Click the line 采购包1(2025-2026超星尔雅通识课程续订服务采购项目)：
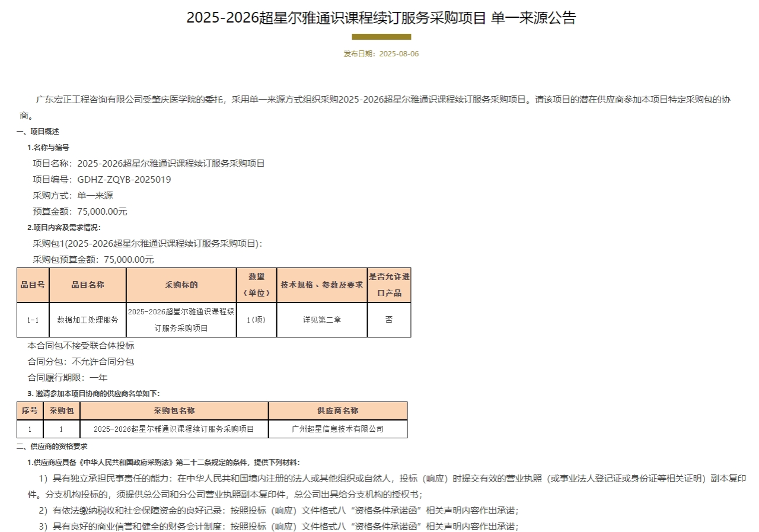759x532 pixels. [148, 244]
